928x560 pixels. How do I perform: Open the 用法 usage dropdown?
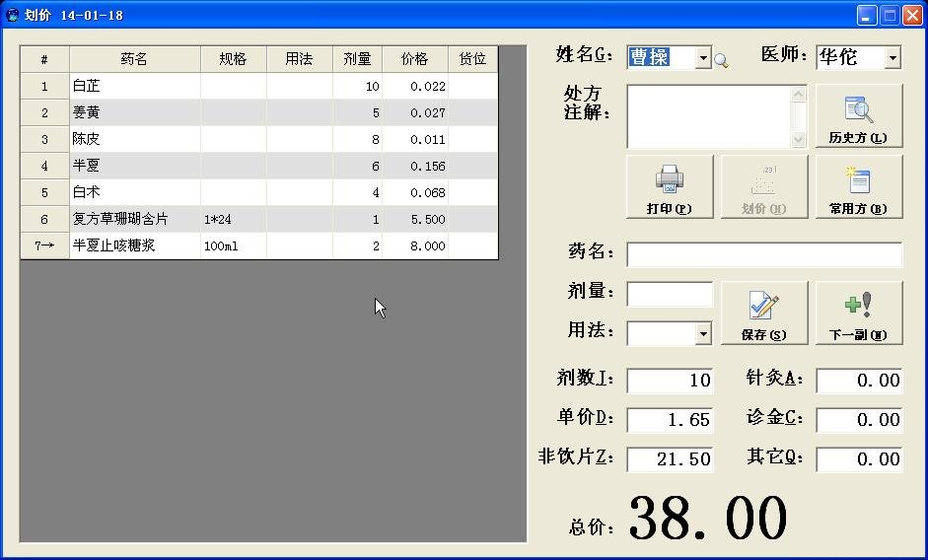[703, 334]
